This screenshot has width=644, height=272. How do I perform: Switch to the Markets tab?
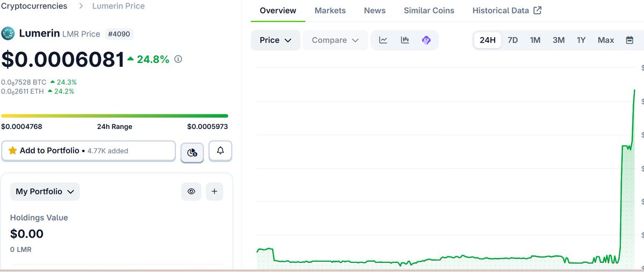330,11
